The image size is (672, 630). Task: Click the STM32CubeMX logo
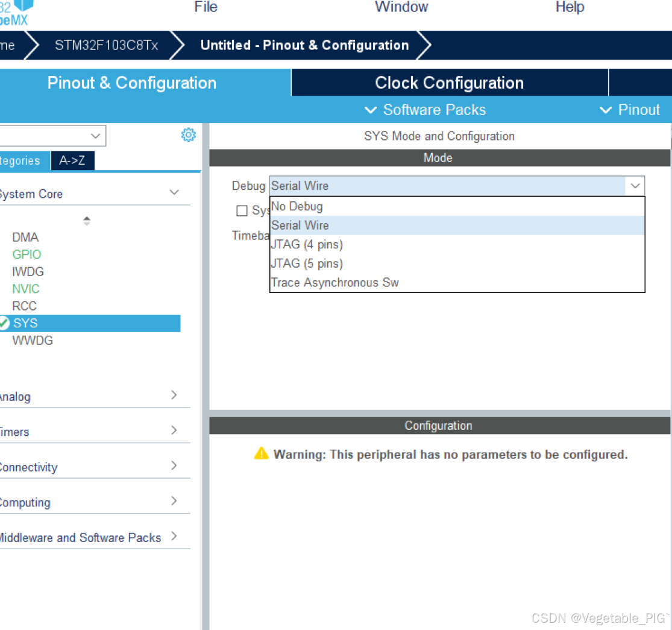click(x=16, y=12)
